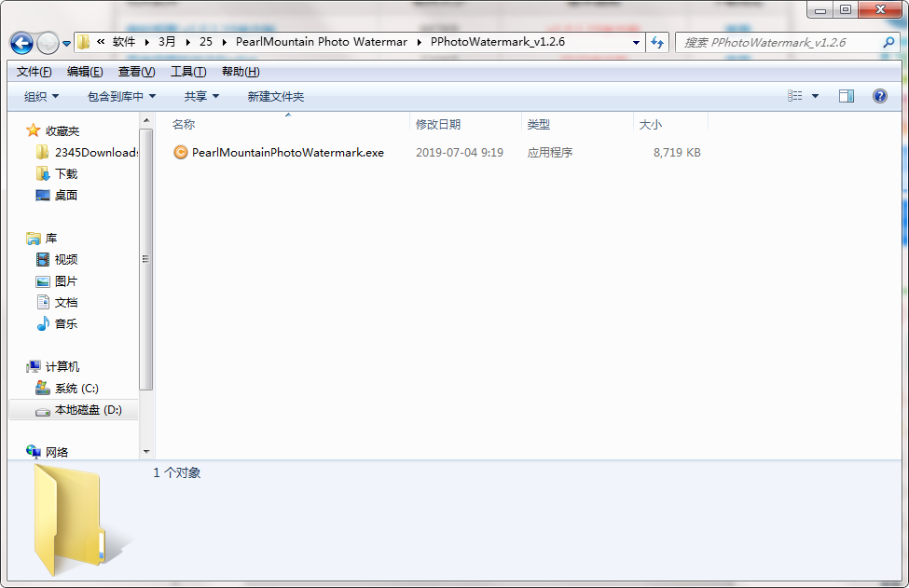Viewport: 909px width, 588px height.
Task: Open the 视频 library
Action: tap(65, 260)
